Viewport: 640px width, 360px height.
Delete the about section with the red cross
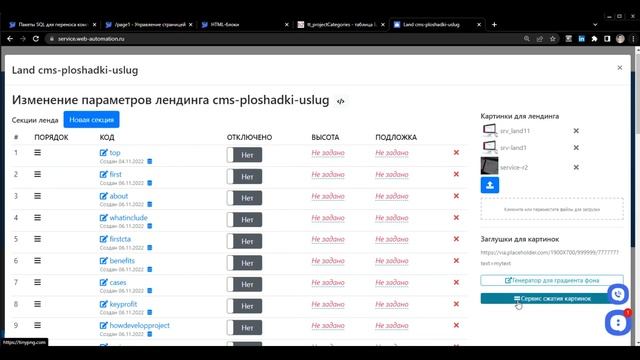(456, 196)
